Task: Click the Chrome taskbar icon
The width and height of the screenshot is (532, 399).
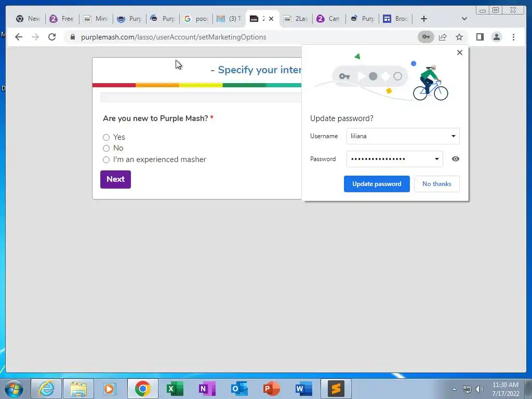Action: pyautogui.click(x=142, y=389)
